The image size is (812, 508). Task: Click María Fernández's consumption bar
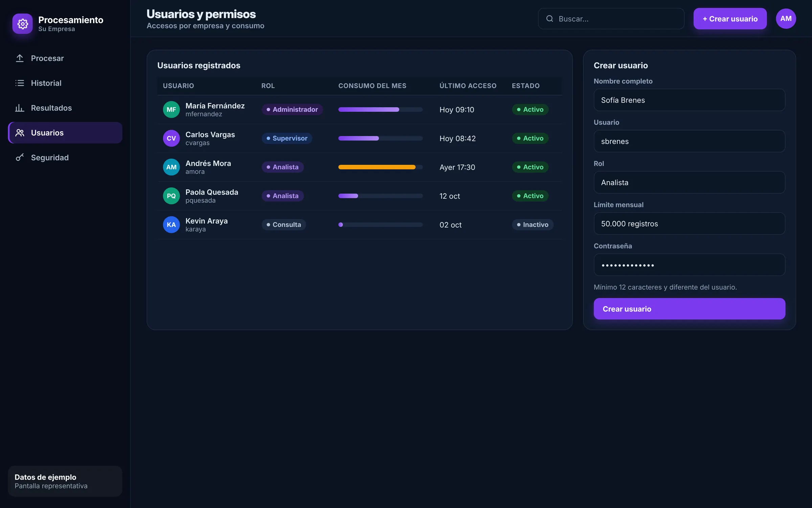tap(380, 109)
